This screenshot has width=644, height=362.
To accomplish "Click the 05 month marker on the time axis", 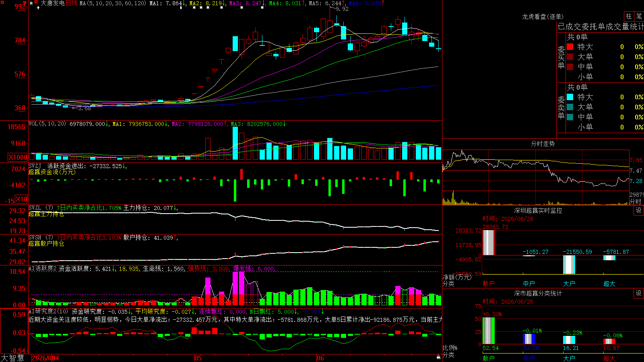I will tap(198, 358).
